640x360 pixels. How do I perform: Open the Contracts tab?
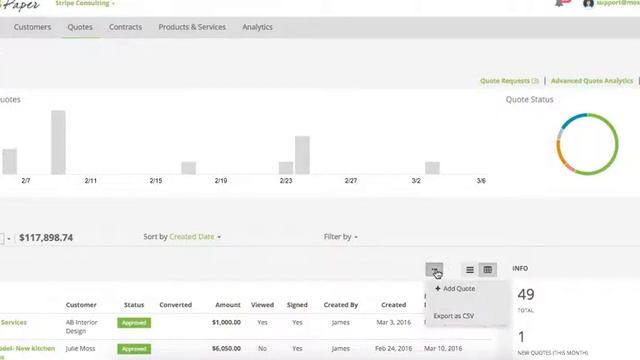125,27
